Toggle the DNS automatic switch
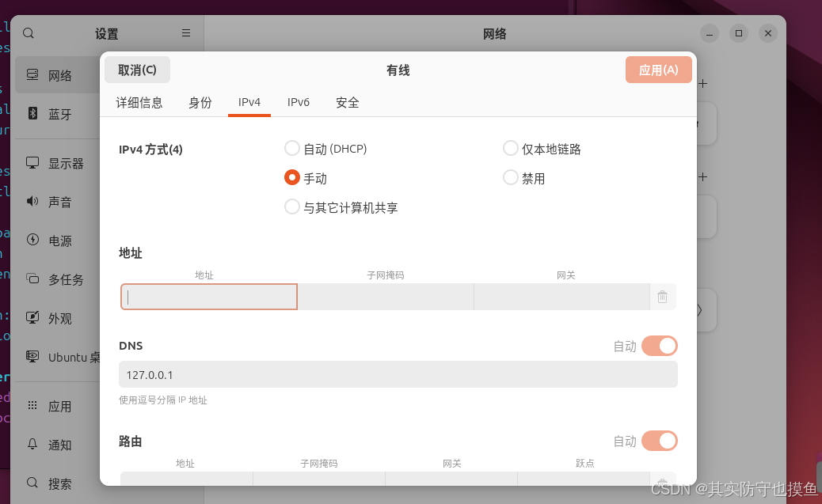 [660, 346]
